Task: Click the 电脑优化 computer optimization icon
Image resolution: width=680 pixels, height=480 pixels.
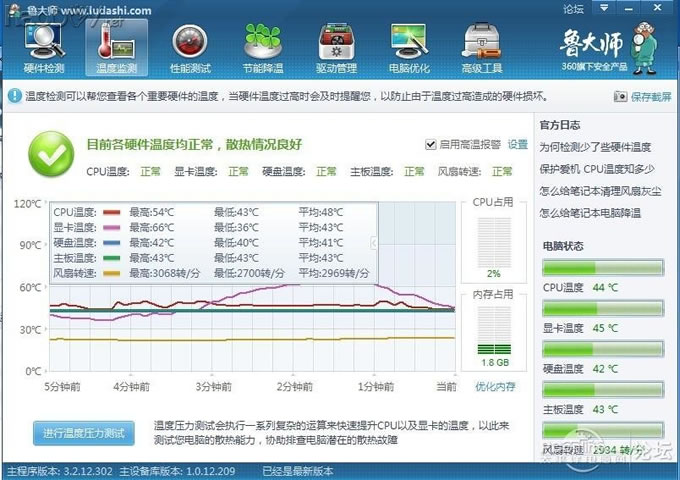Action: coord(410,47)
